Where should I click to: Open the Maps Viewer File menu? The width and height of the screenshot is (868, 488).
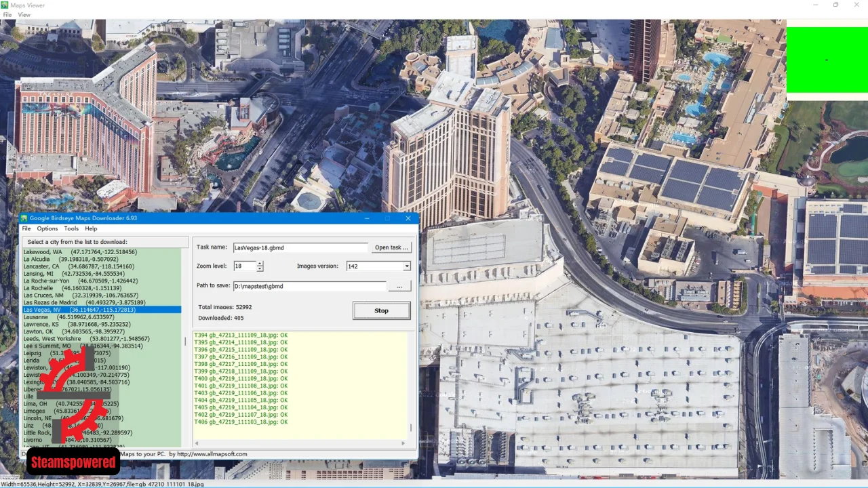[7, 15]
